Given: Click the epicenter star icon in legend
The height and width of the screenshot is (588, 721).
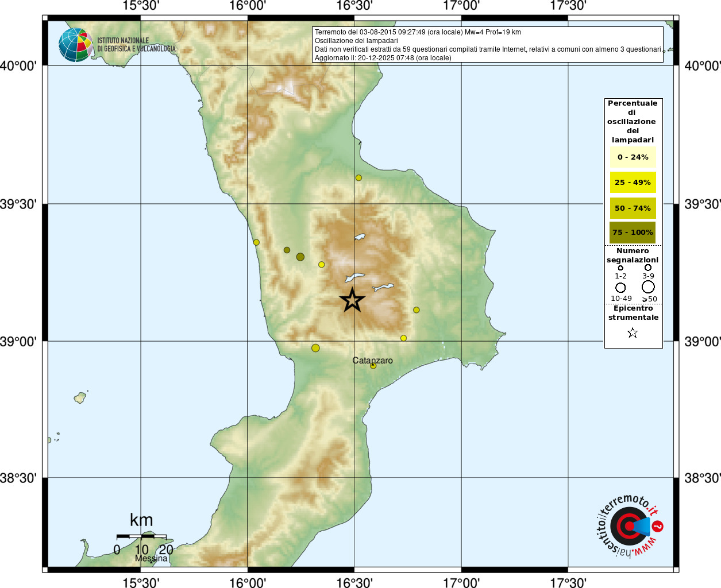Looking at the screenshot, I should (633, 333).
